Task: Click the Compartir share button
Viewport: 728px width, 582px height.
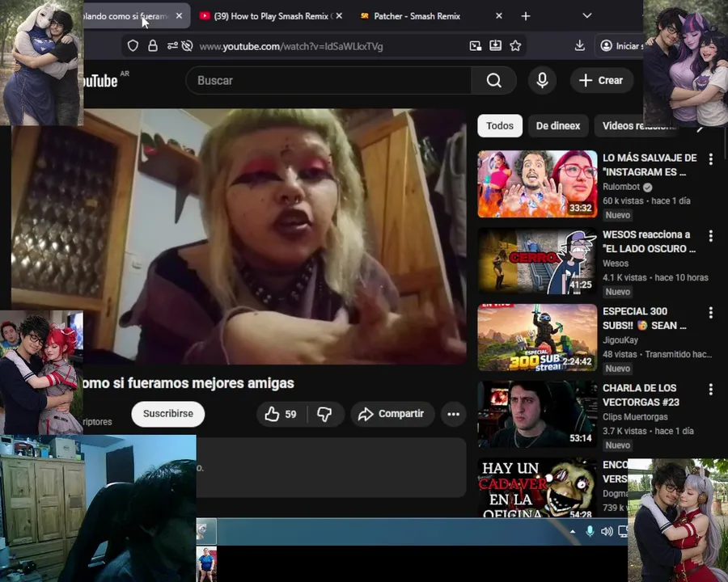Action: pyautogui.click(x=392, y=414)
